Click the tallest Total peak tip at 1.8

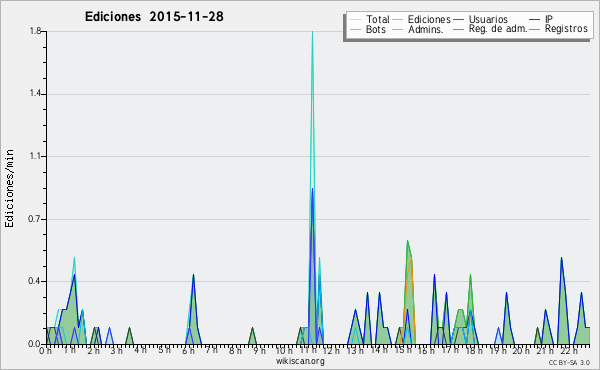(x=313, y=32)
